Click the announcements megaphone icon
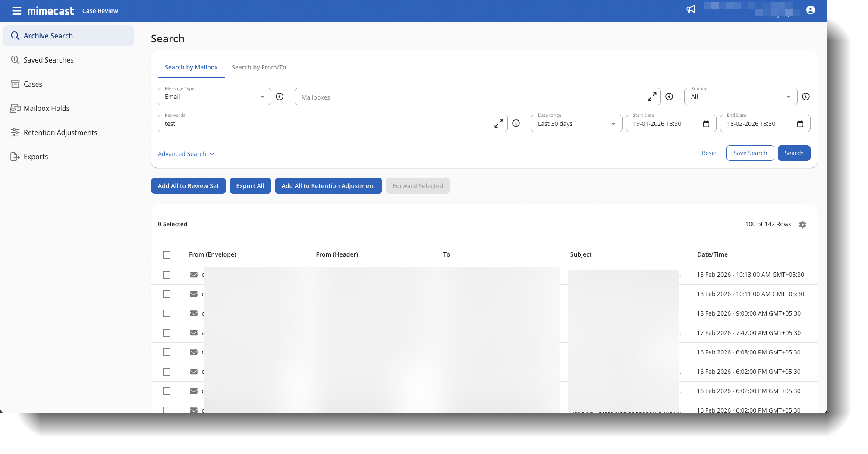 [691, 9]
